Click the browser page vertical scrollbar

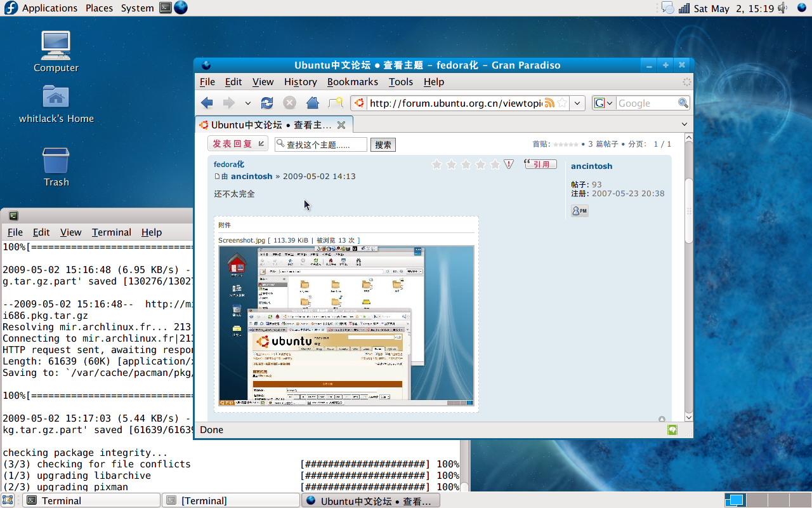pos(689,211)
